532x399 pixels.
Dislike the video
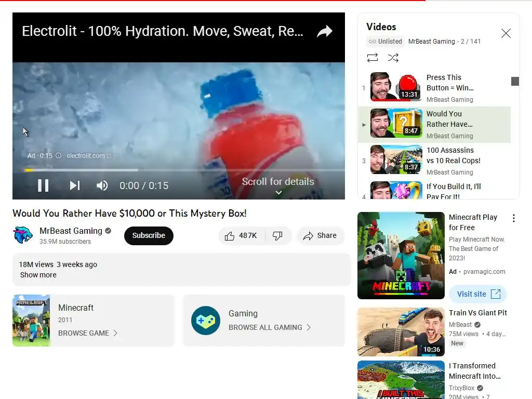coord(277,235)
